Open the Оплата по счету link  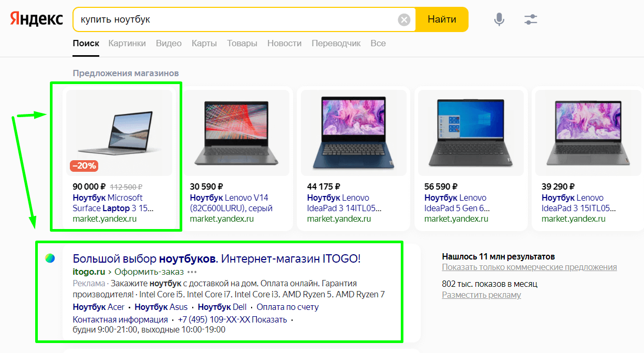tap(287, 307)
